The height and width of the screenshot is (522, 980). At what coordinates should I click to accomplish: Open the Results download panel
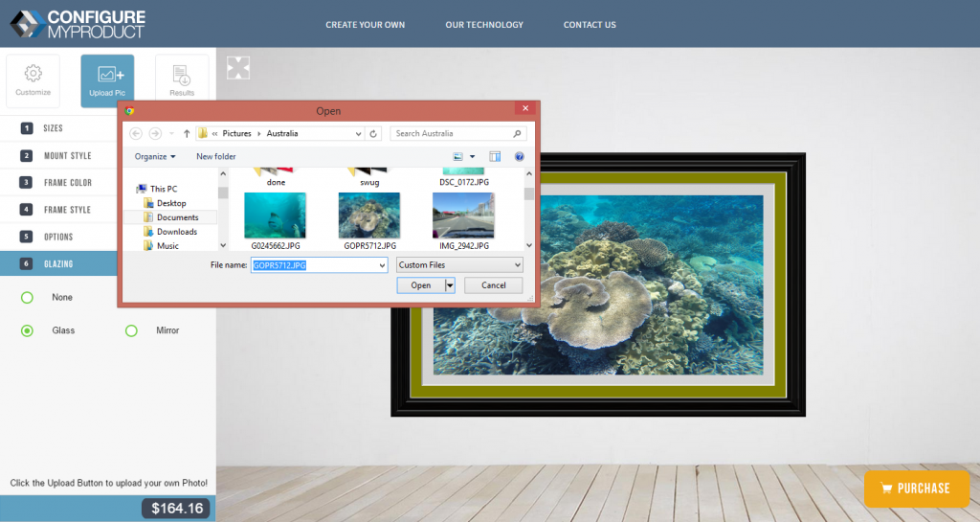click(182, 80)
